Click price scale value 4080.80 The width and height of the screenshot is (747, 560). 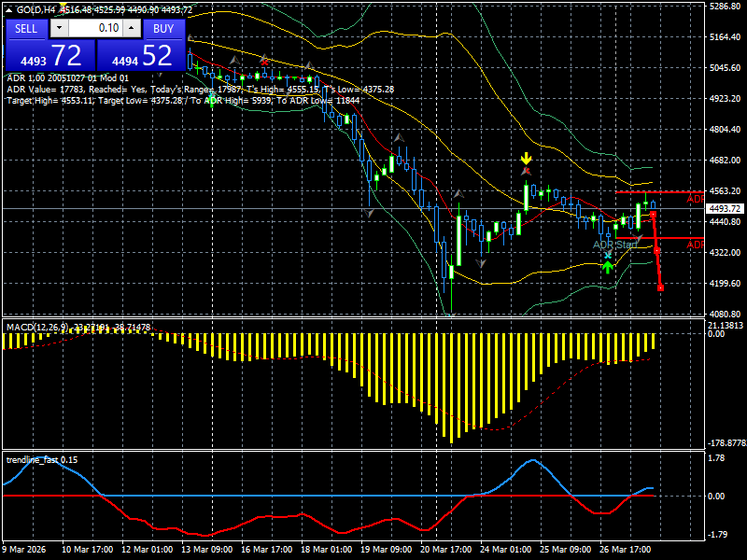pyautogui.click(x=725, y=315)
